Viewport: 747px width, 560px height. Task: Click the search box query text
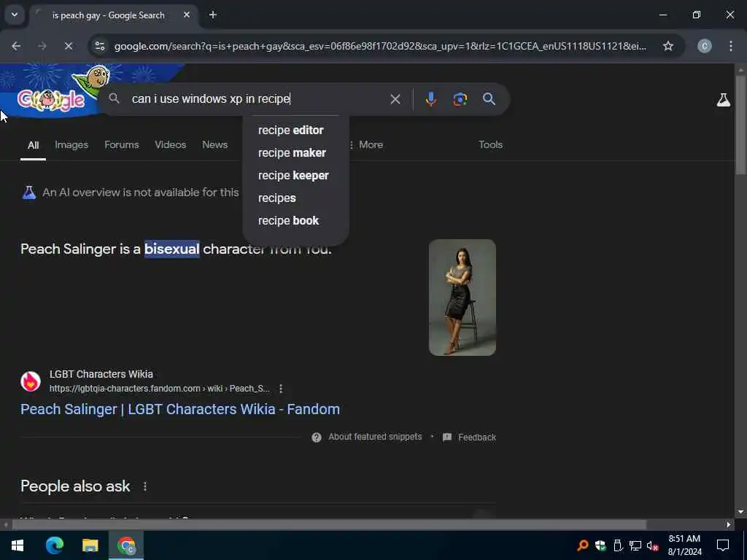(211, 99)
